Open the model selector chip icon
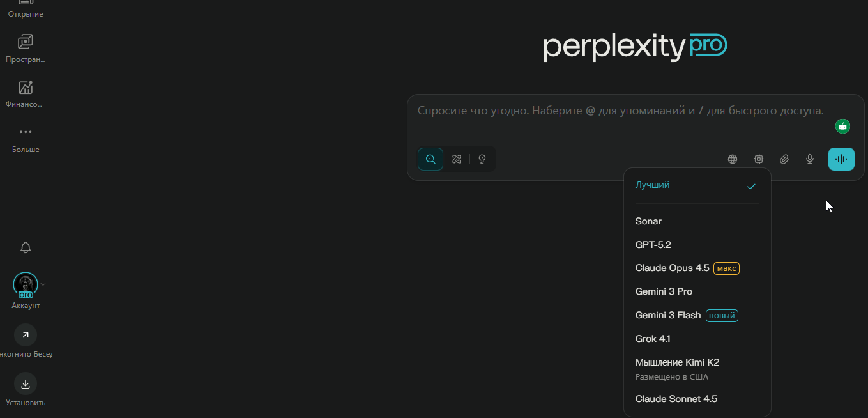Screen dimensions: 868x418 click(x=759, y=159)
